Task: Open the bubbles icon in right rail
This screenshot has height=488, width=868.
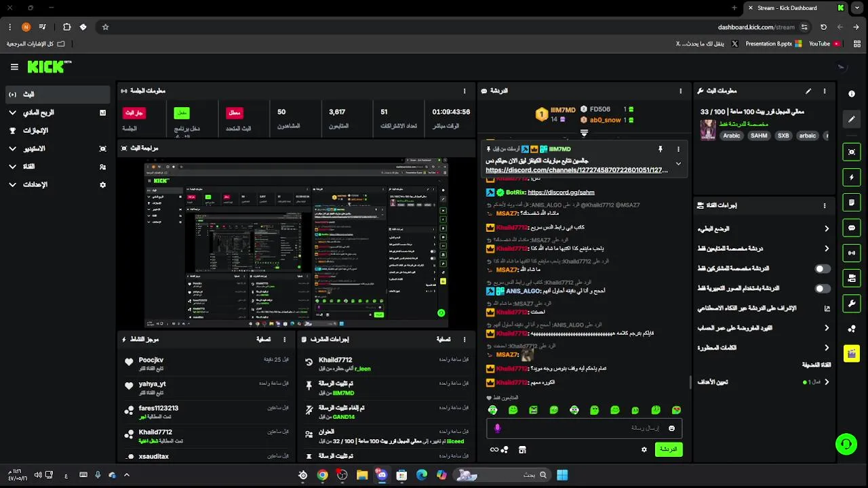Action: [852, 329]
